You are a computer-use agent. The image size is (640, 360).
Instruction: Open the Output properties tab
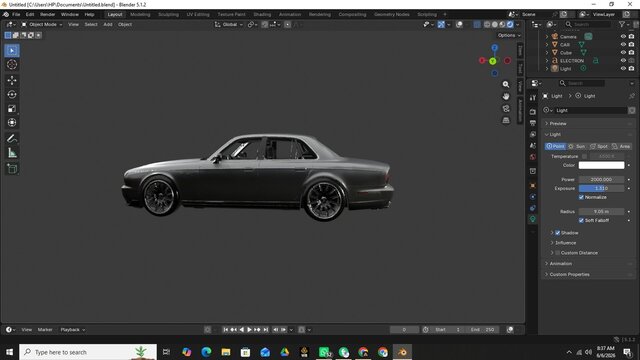click(533, 123)
